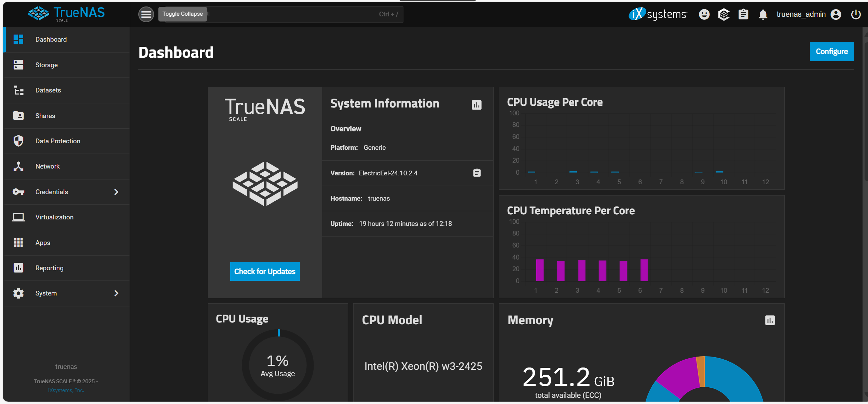Open the Jobs clipboard icon in header
The height and width of the screenshot is (404, 868).
point(743,14)
